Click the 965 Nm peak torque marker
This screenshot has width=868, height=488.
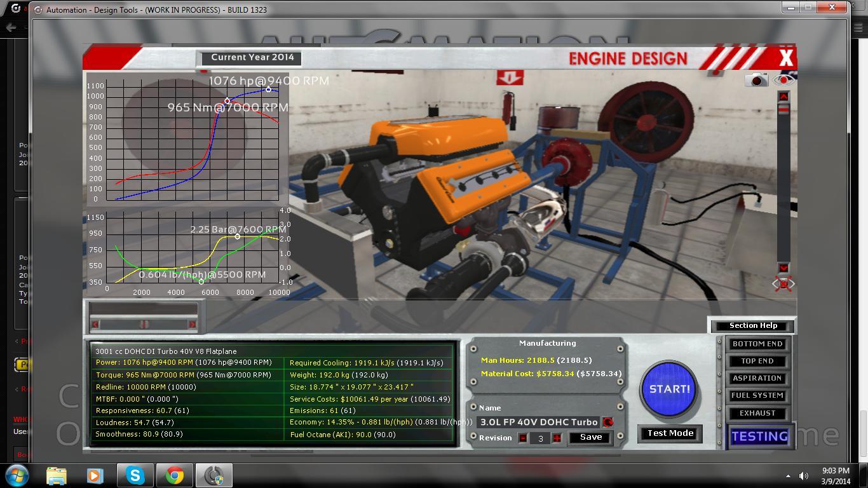pos(227,101)
